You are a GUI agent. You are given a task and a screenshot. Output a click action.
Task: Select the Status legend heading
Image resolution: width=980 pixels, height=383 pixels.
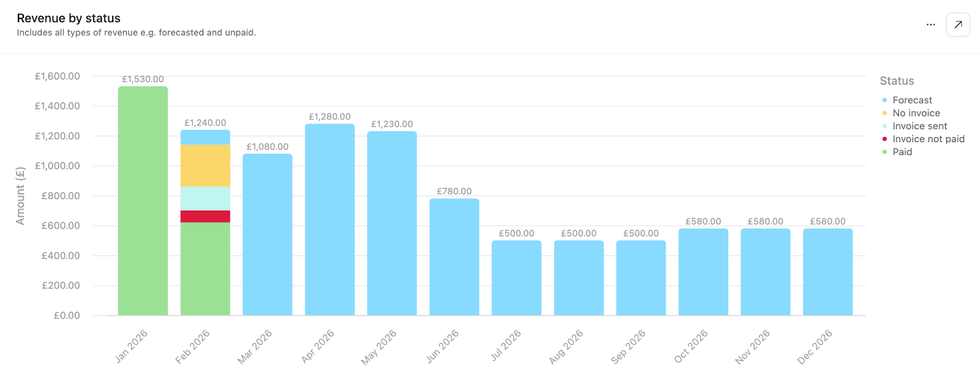[897, 80]
